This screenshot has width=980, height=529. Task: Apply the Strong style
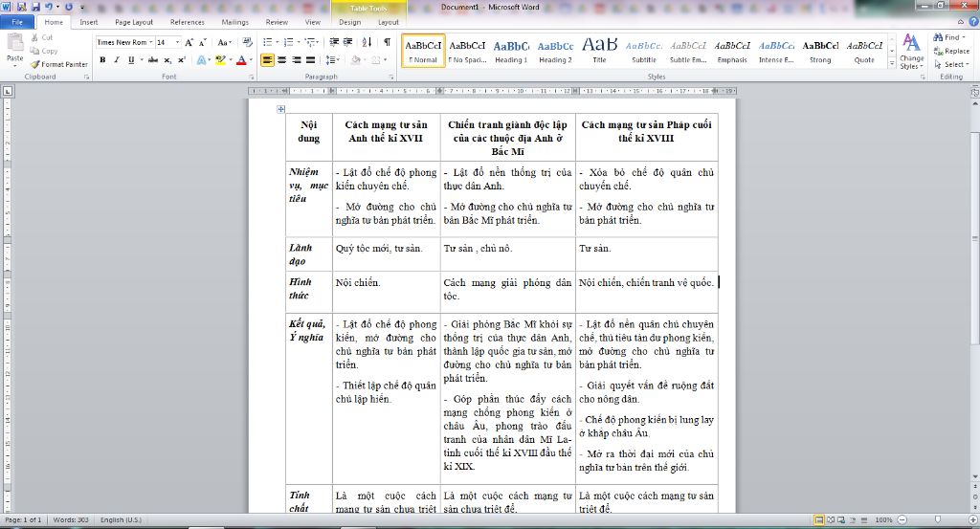click(x=820, y=51)
